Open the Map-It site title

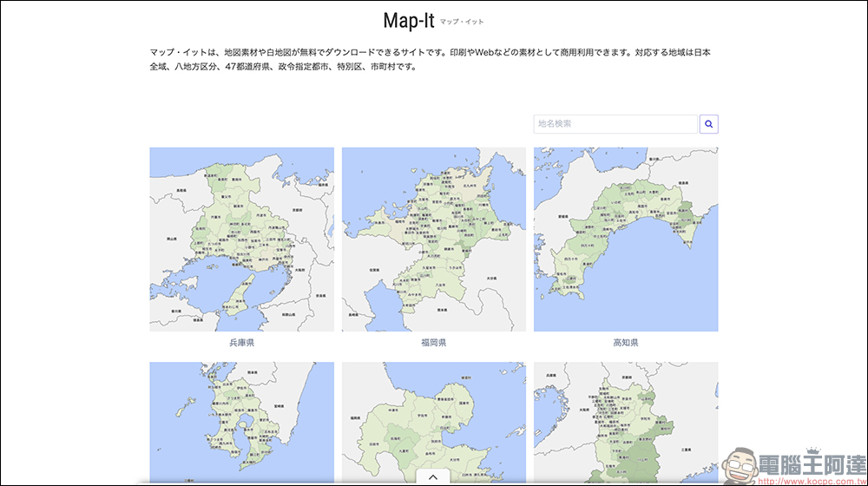[409, 21]
